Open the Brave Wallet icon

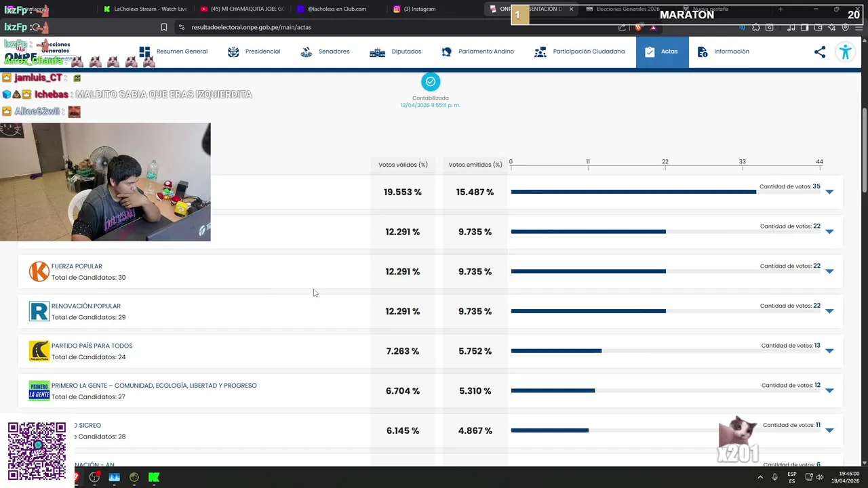point(818,27)
